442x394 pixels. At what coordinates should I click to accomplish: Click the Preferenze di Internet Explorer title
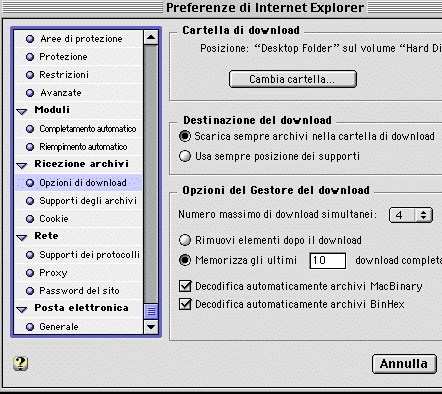click(265, 8)
